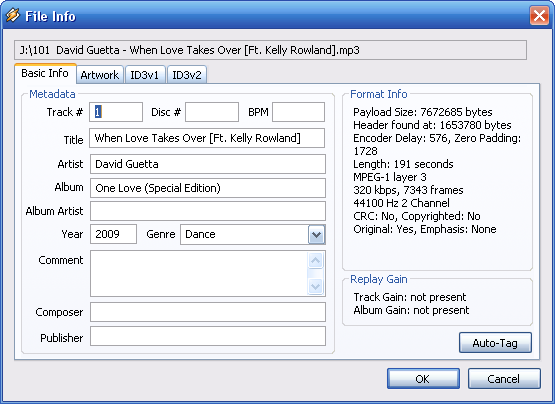Click the Publisher label
555x404 pixels.
click(62, 338)
